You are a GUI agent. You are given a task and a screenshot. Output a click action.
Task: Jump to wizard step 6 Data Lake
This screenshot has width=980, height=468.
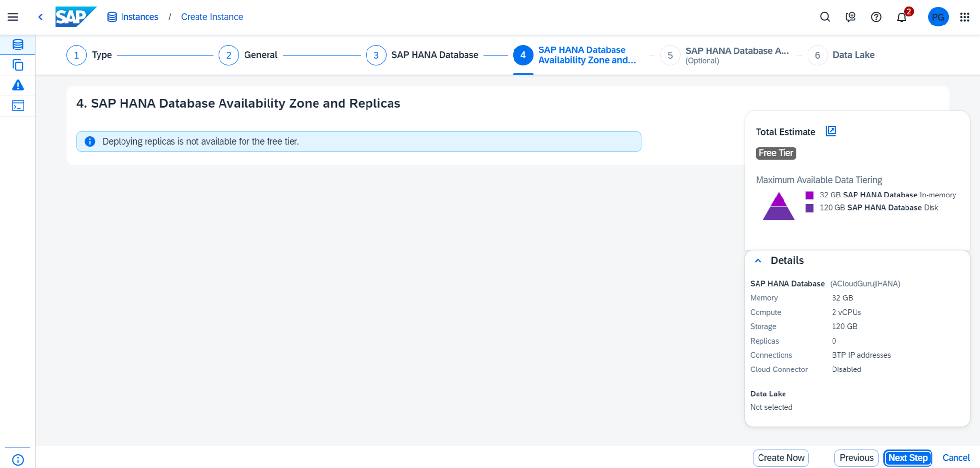pos(817,55)
